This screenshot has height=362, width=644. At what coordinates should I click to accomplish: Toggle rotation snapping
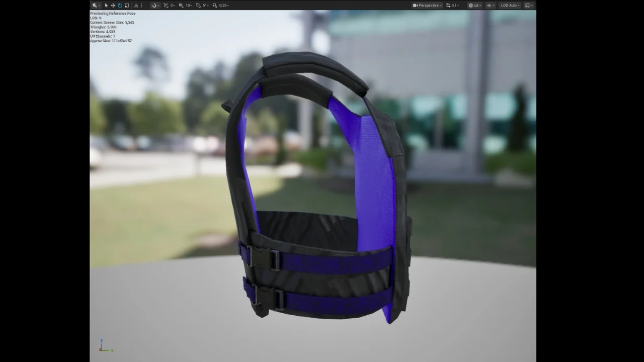(198, 6)
